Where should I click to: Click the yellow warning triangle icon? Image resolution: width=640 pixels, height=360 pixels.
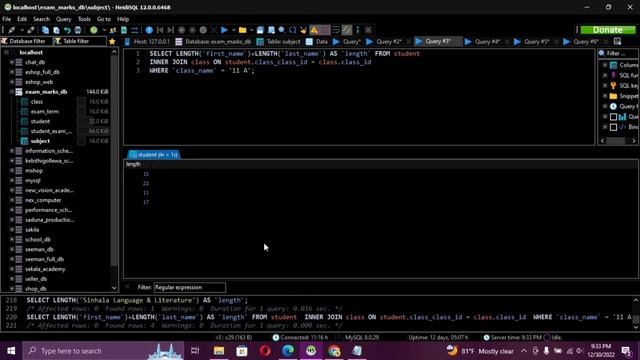tap(314, 30)
